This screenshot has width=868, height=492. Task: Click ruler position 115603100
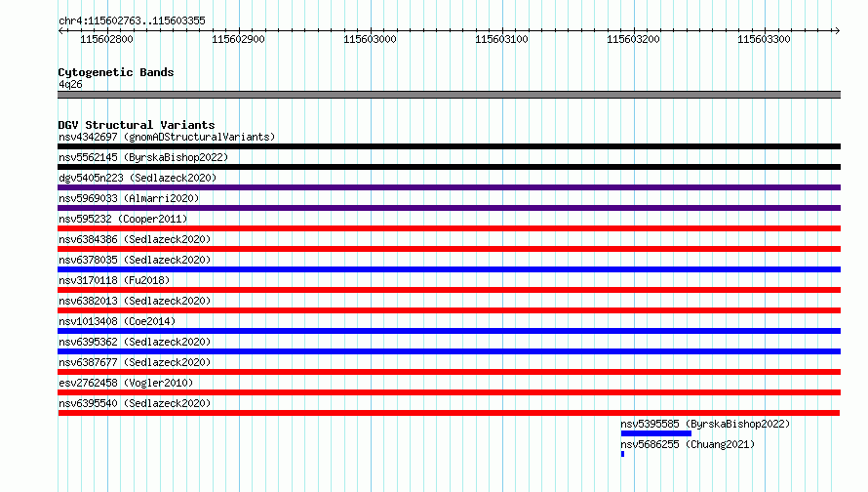[x=501, y=39]
